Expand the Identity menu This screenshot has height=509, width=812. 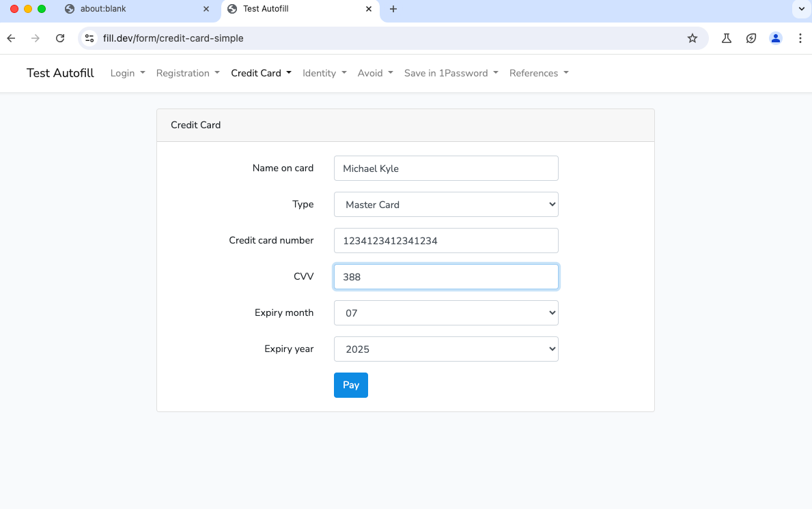[324, 73]
